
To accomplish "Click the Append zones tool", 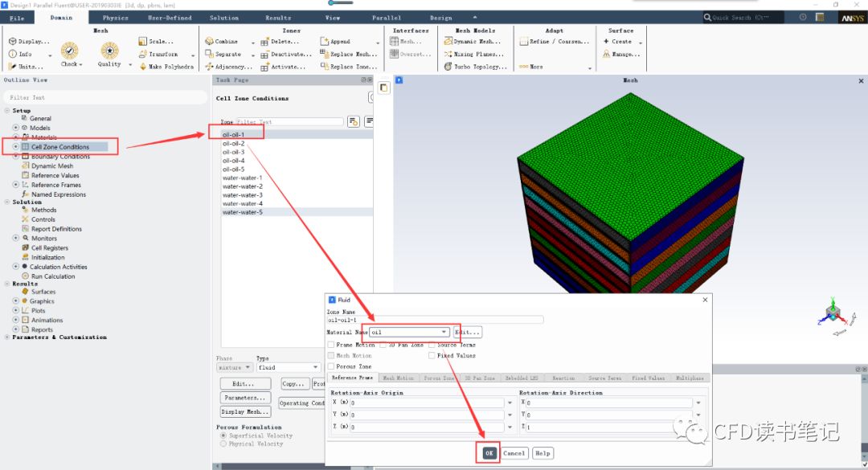I will pos(335,42).
